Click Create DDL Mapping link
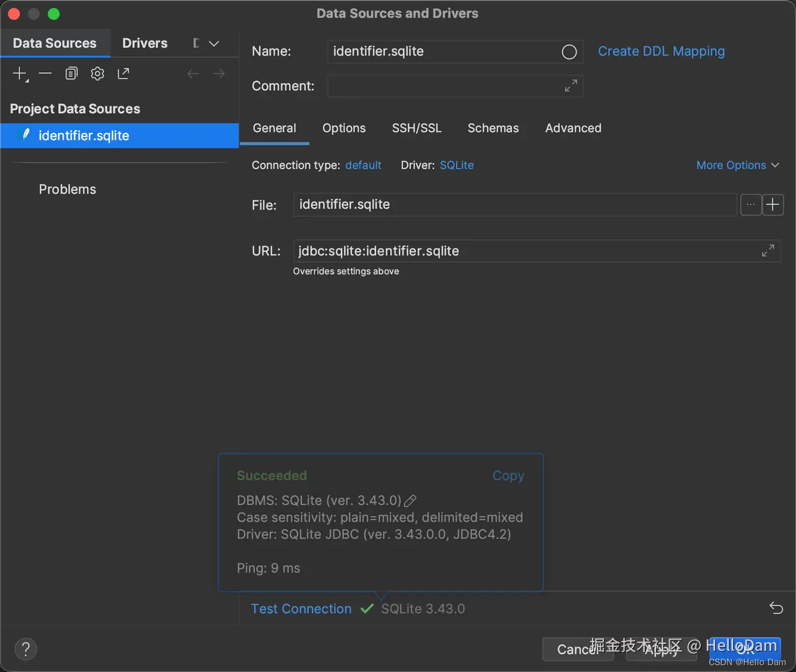This screenshot has height=672, width=796. [661, 52]
